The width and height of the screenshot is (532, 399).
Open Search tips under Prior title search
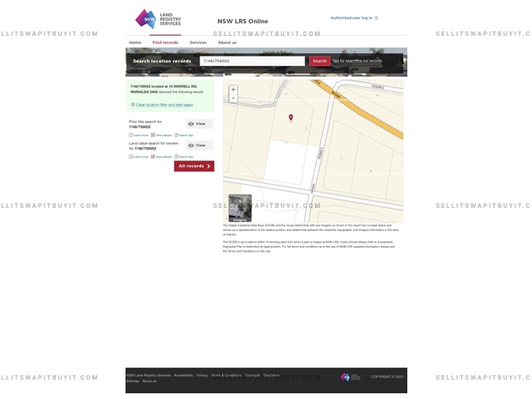click(184, 135)
